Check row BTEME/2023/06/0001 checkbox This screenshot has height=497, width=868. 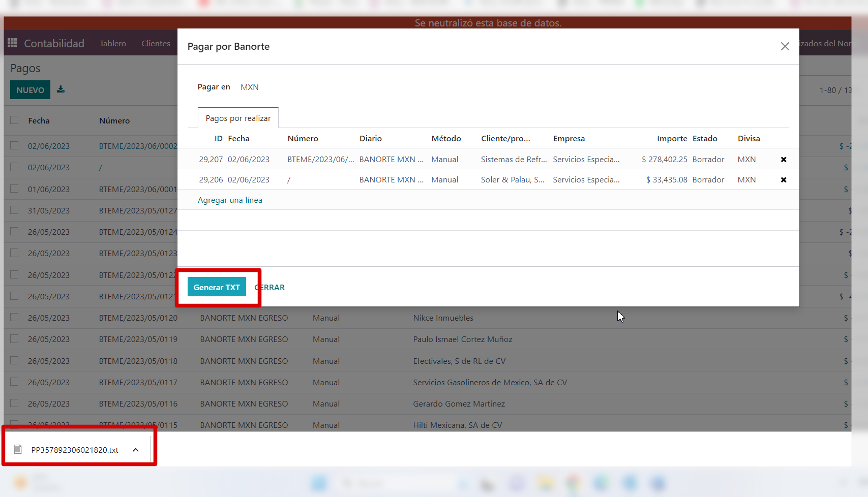[14, 189]
